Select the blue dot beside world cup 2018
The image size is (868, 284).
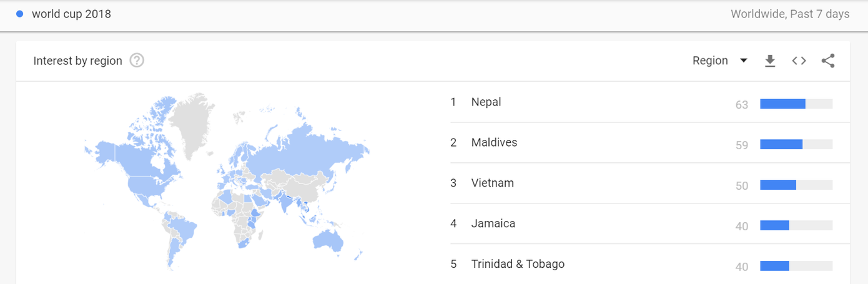[19, 14]
